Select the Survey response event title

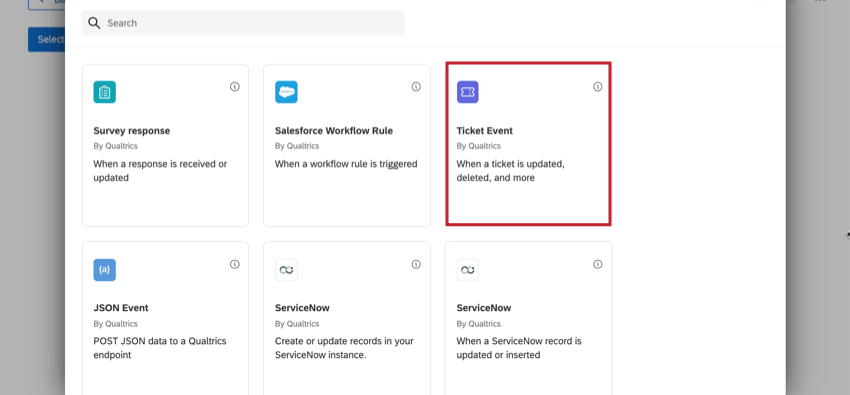[132, 131]
